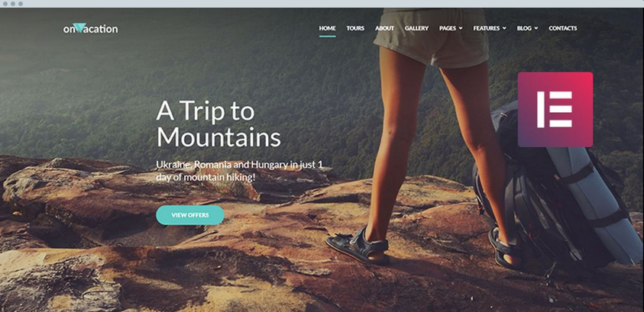Open the onVacation site logo
This screenshot has width=644, height=312.
90,28
